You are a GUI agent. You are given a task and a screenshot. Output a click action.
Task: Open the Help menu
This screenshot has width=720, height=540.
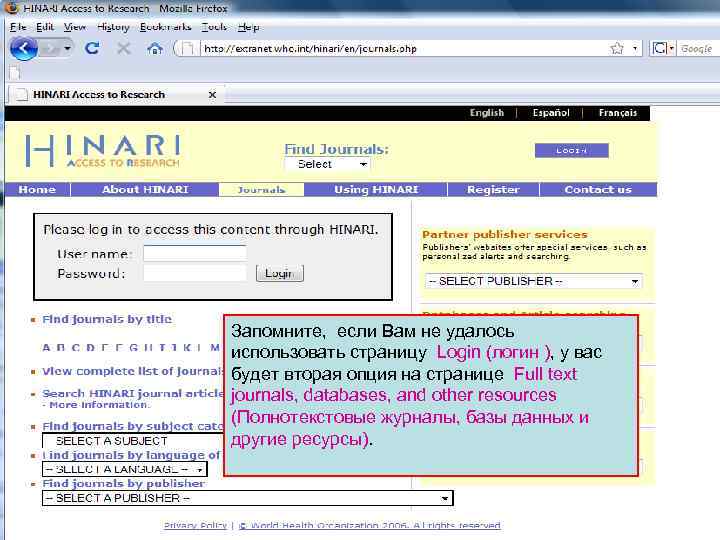pos(248,27)
